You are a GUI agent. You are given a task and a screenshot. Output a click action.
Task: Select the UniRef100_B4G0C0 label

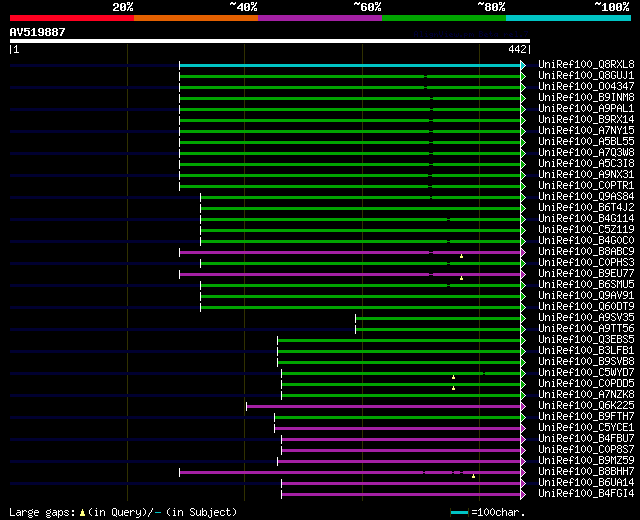[586, 241]
